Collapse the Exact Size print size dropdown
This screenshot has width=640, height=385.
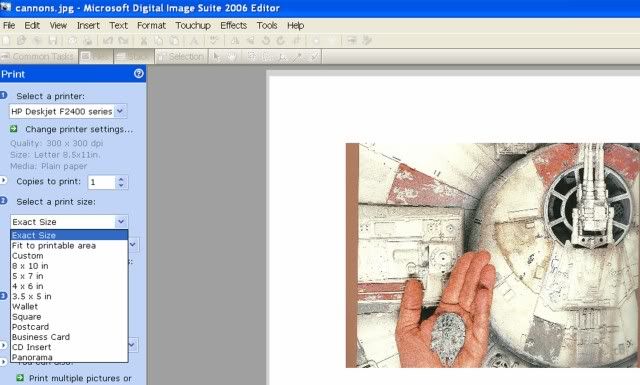121,221
